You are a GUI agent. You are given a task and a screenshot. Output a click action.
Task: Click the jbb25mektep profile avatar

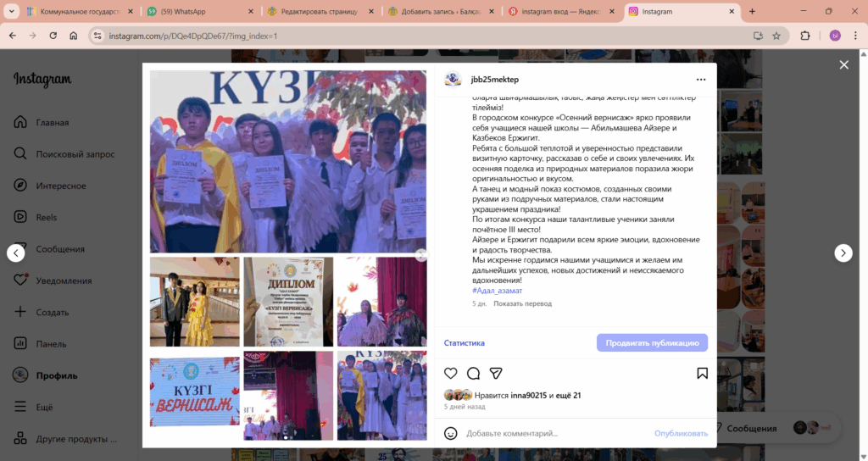pos(453,80)
